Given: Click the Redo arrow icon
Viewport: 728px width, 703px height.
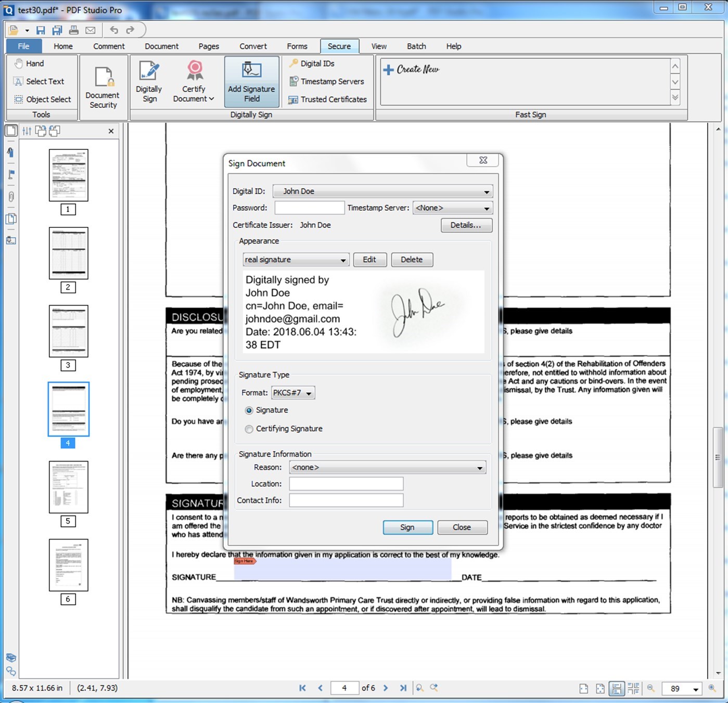Looking at the screenshot, I should tap(130, 30).
